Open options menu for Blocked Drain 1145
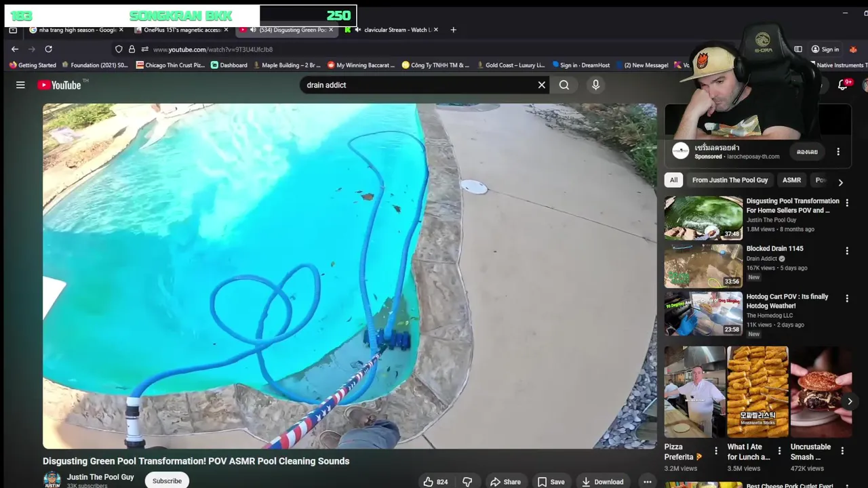Screen dimensions: 868x488 point(846,251)
